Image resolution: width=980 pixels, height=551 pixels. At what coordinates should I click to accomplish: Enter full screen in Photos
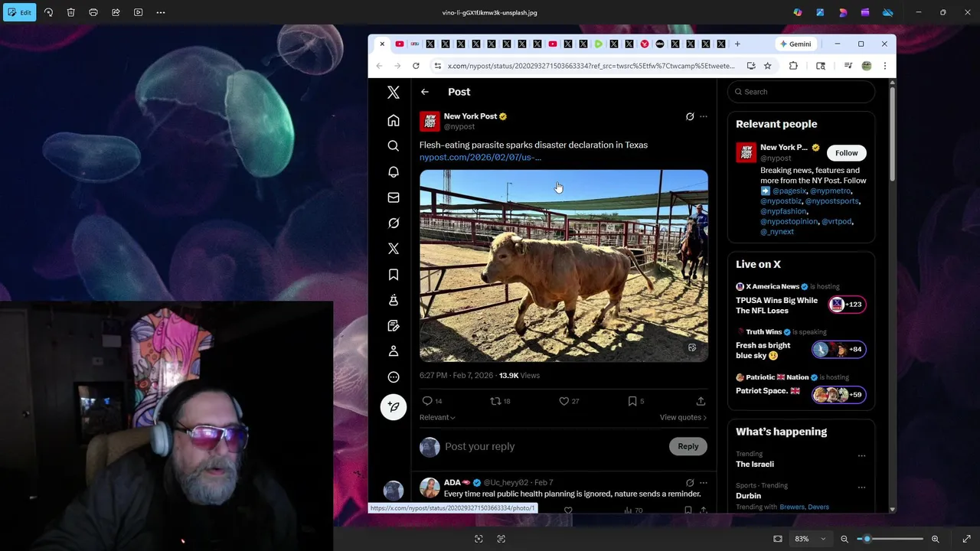click(x=966, y=539)
